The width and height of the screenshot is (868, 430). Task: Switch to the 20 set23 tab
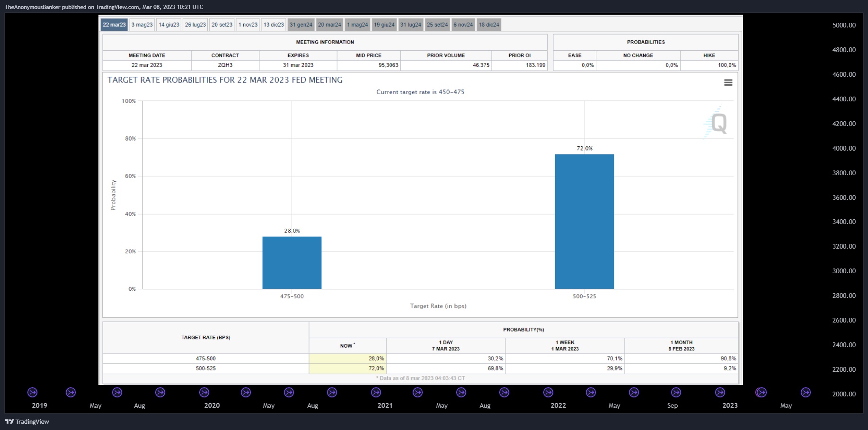[222, 25]
